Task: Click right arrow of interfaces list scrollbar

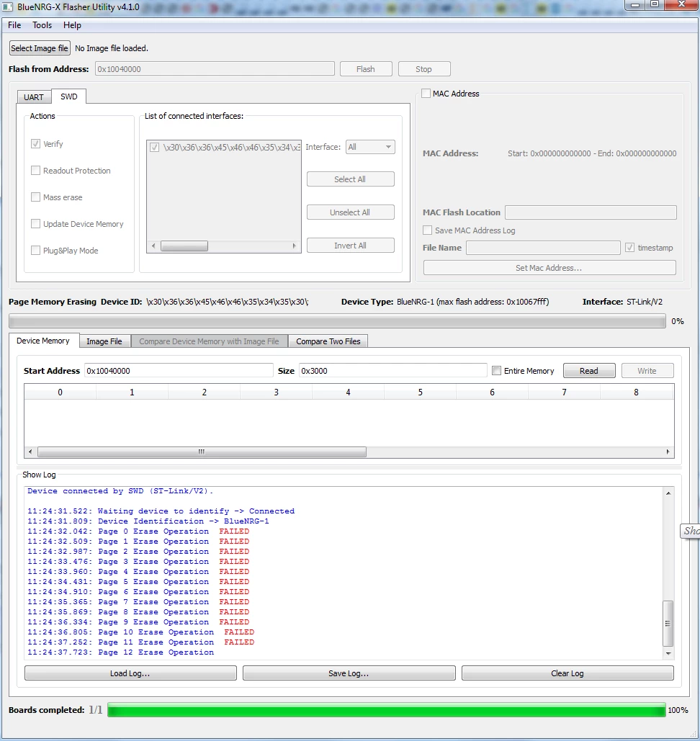Action: tap(294, 246)
